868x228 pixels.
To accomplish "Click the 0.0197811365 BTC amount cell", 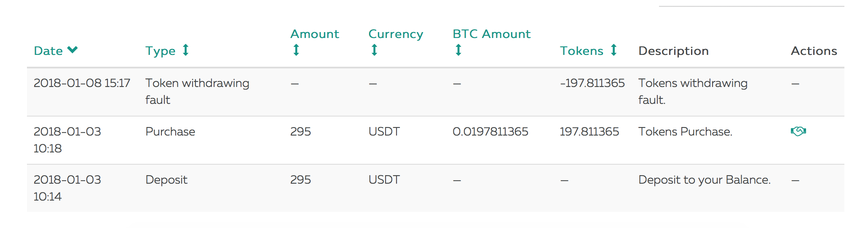I will pyautogui.click(x=490, y=132).
